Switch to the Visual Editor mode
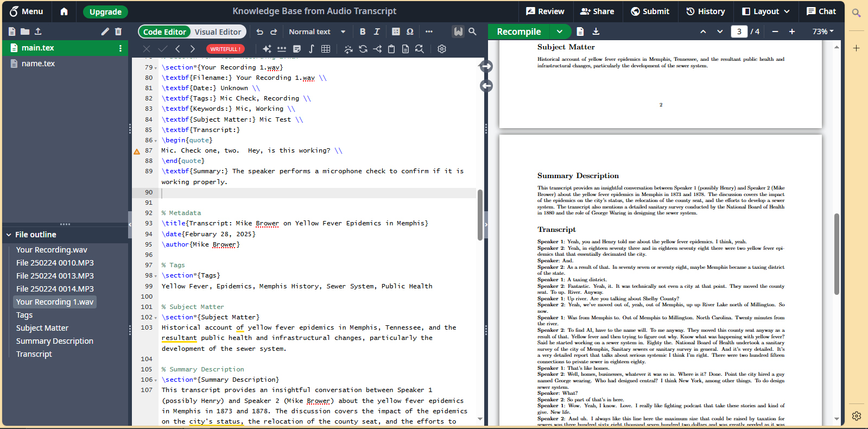Image resolution: width=868 pixels, height=429 pixels. coord(218,32)
